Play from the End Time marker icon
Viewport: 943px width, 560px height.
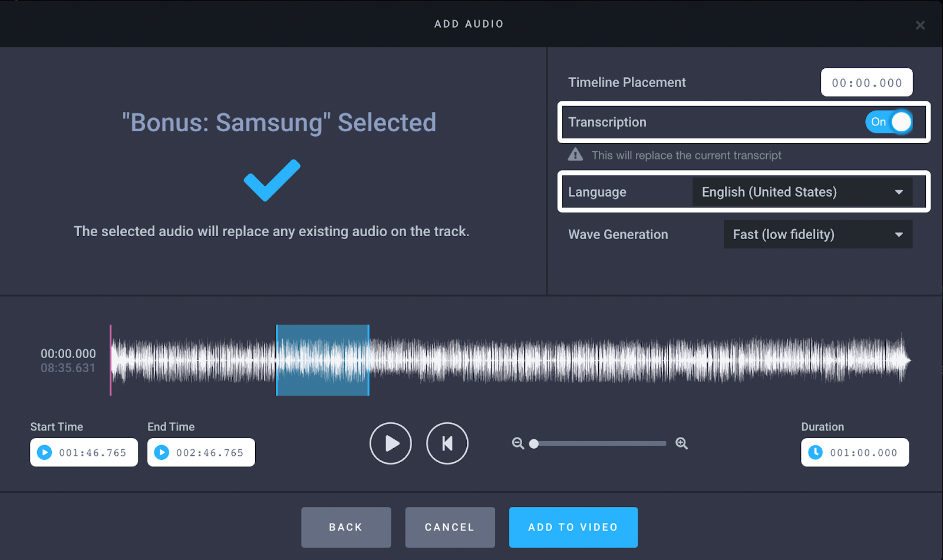[x=161, y=452]
